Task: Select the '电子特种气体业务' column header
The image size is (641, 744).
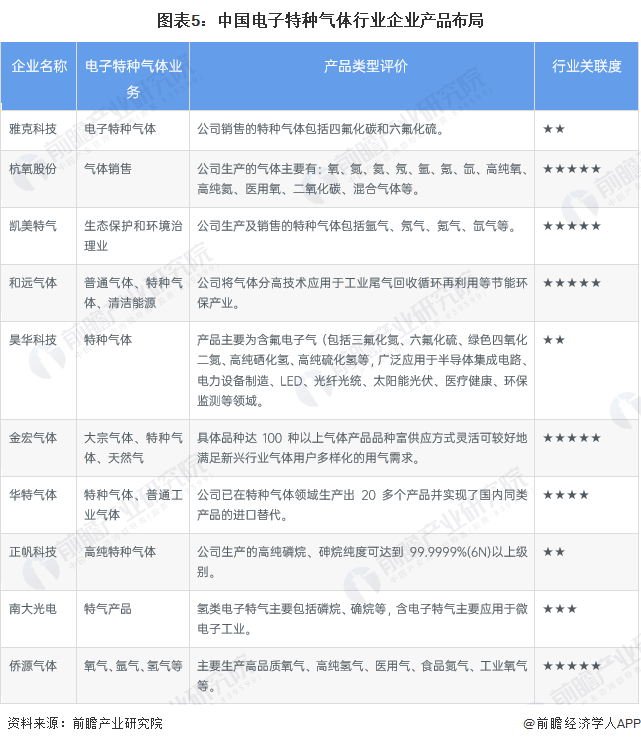Action: [133, 78]
